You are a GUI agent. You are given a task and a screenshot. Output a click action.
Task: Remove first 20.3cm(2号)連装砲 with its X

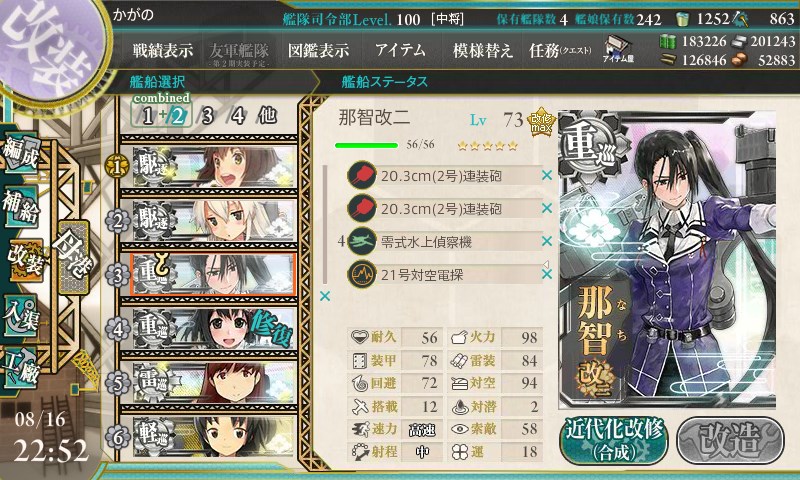click(547, 175)
